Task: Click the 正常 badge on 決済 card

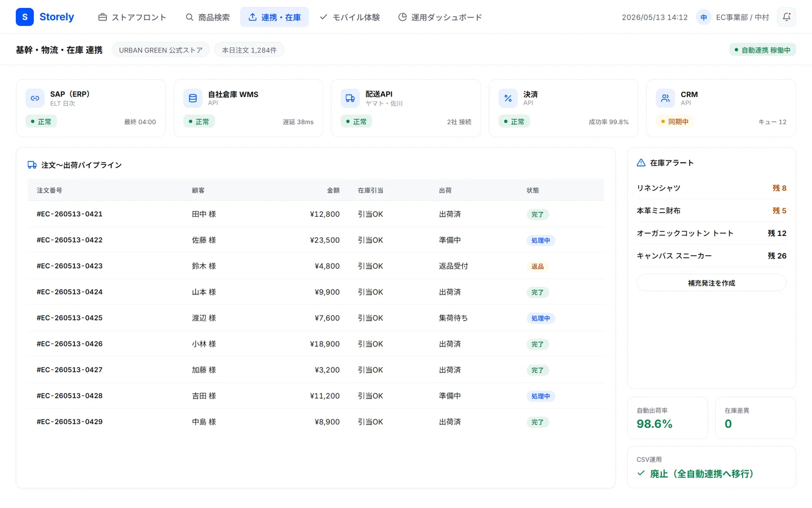Action: click(514, 121)
